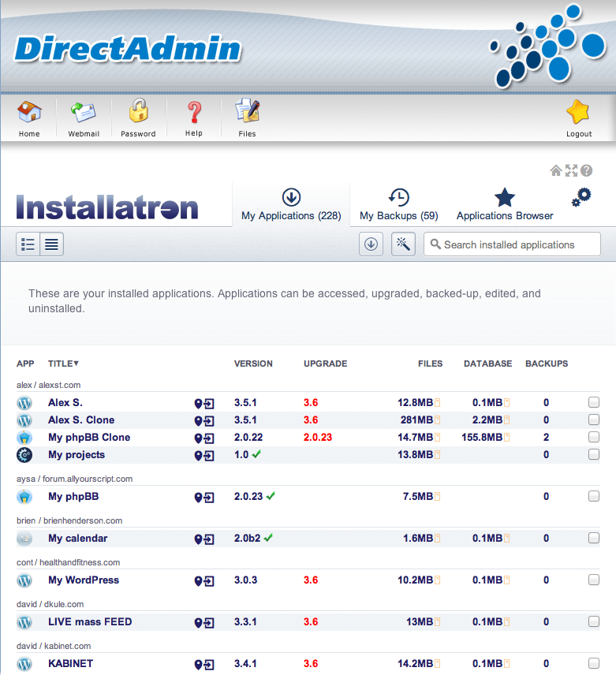Image resolution: width=616 pixels, height=675 pixels.
Task: Click the alex / alexst.com group heading
Action: point(49,386)
